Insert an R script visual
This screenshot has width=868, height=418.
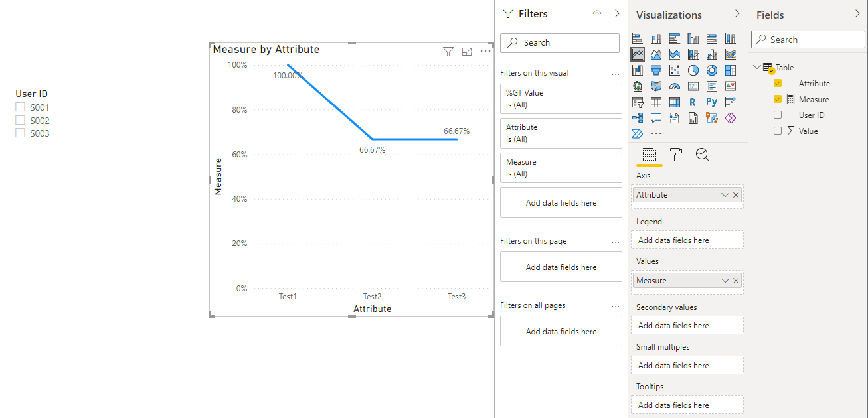point(693,102)
